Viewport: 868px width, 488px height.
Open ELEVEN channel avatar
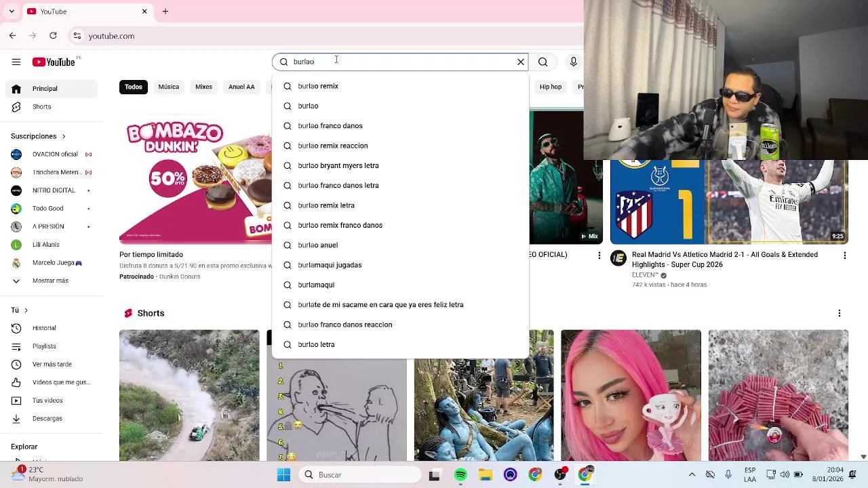point(618,258)
